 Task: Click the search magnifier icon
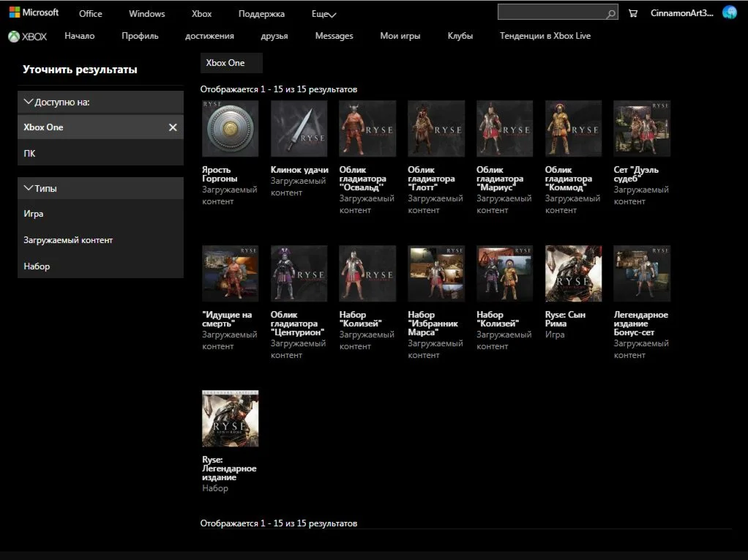tap(610, 14)
